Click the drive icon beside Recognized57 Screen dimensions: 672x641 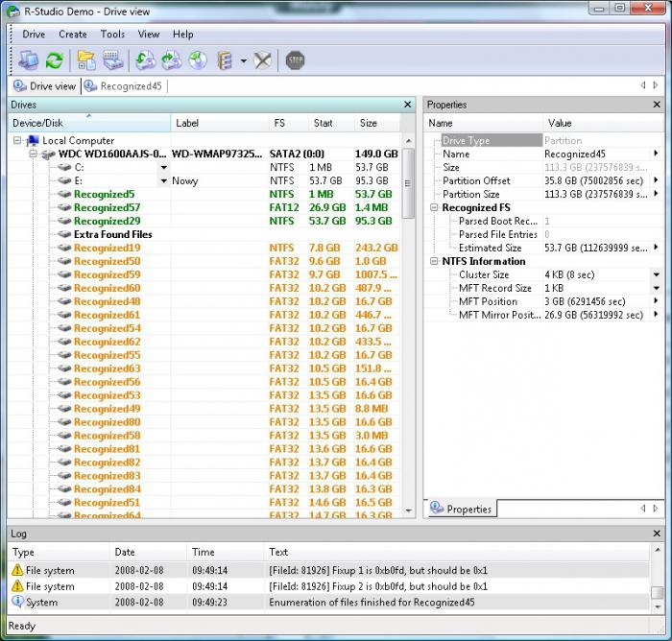pyautogui.click(x=64, y=207)
